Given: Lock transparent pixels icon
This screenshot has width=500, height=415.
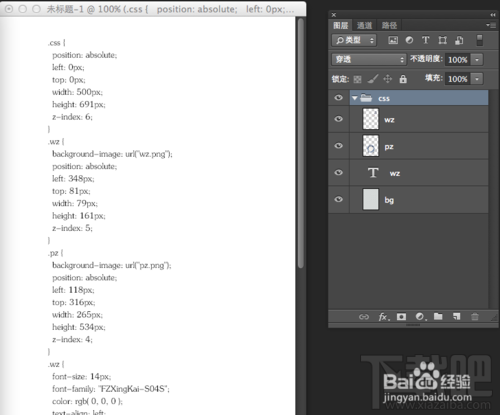Looking at the screenshot, I should (357, 79).
